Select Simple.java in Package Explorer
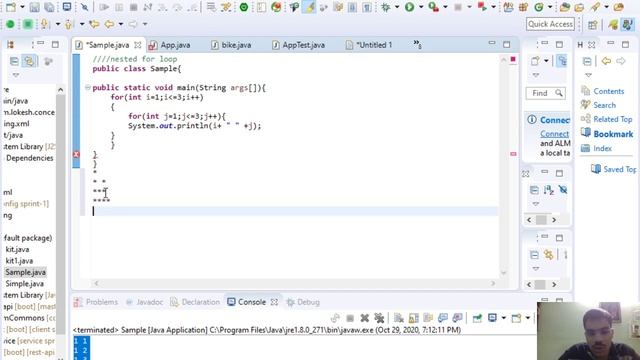640x360 pixels. [24, 284]
